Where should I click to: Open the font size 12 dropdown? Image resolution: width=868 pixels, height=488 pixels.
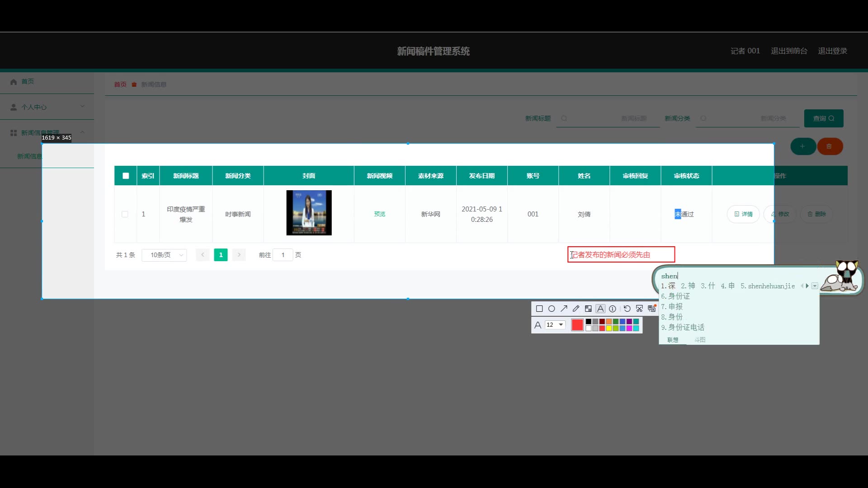(x=555, y=325)
